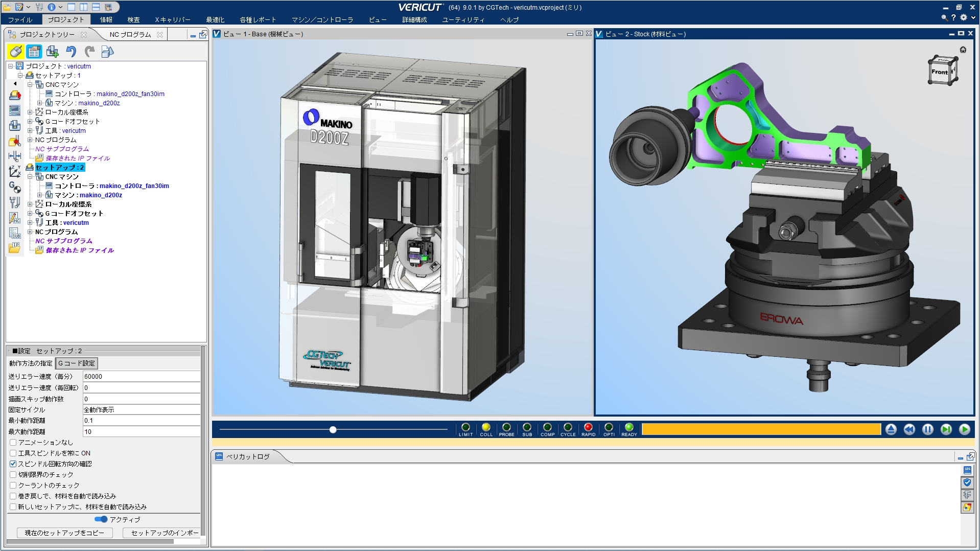Click the COLL status indicator light
This screenshot has height=551, width=980.
[486, 427]
